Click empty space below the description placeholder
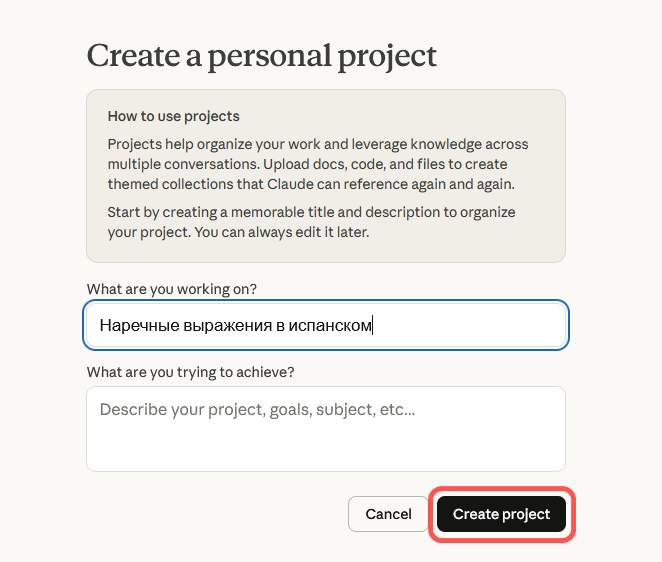Image resolution: width=662 pixels, height=562 pixels. (326, 448)
